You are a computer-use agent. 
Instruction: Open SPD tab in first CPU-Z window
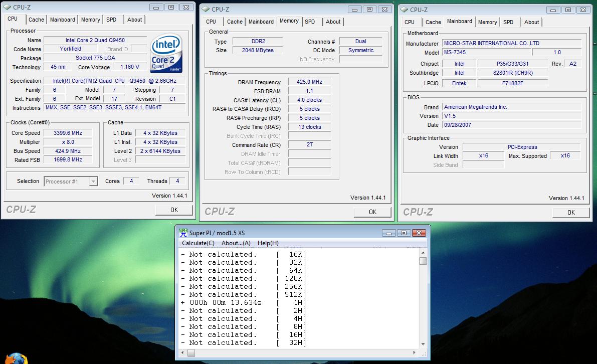(x=112, y=20)
